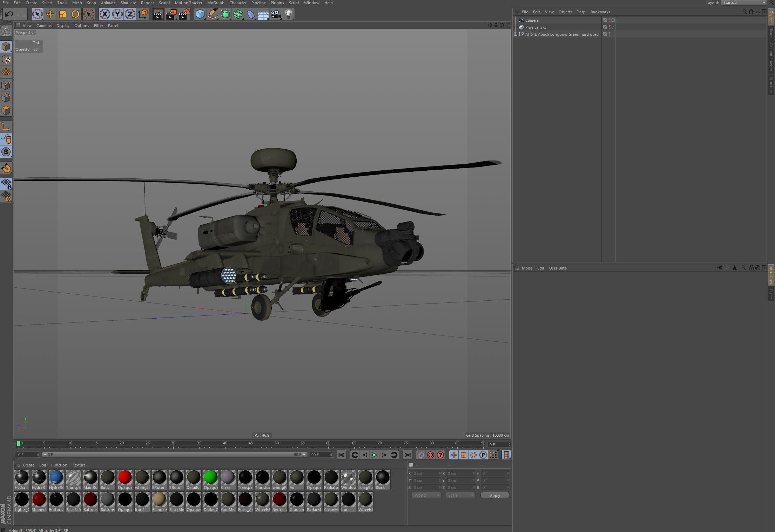Image resolution: width=775 pixels, height=532 pixels.
Task: Click the Render View clapperboard icon
Action: click(158, 14)
